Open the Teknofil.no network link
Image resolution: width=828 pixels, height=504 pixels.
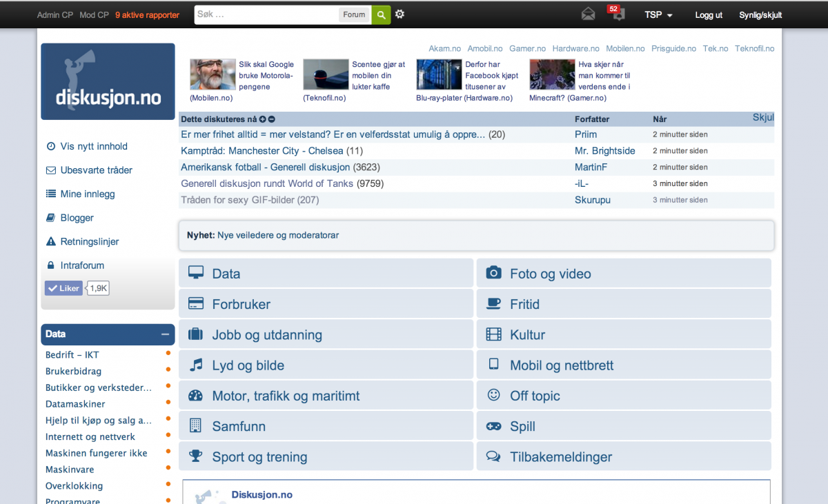754,48
